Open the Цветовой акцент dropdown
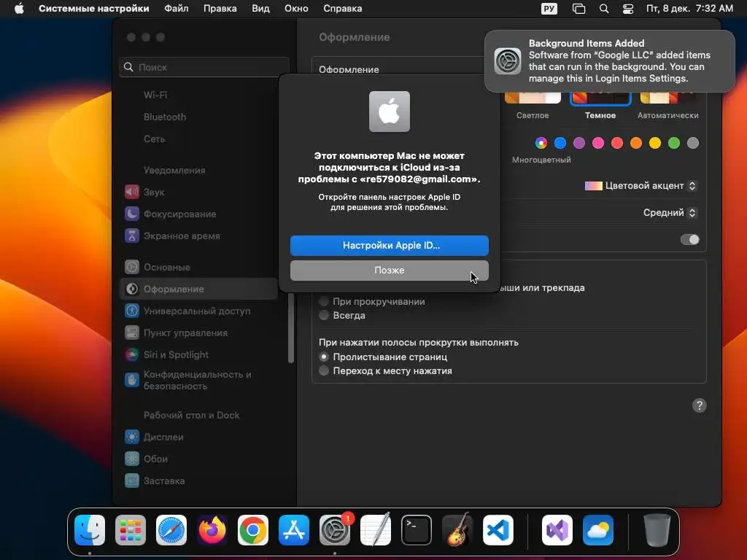 tap(640, 186)
